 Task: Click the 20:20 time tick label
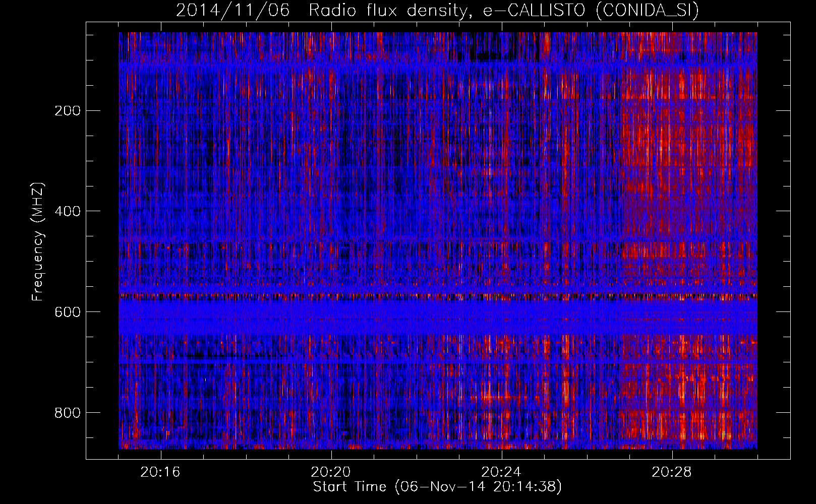pyautogui.click(x=331, y=472)
